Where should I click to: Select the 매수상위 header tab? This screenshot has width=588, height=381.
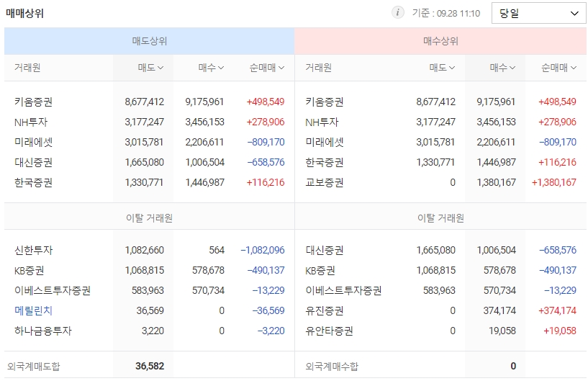coord(440,41)
